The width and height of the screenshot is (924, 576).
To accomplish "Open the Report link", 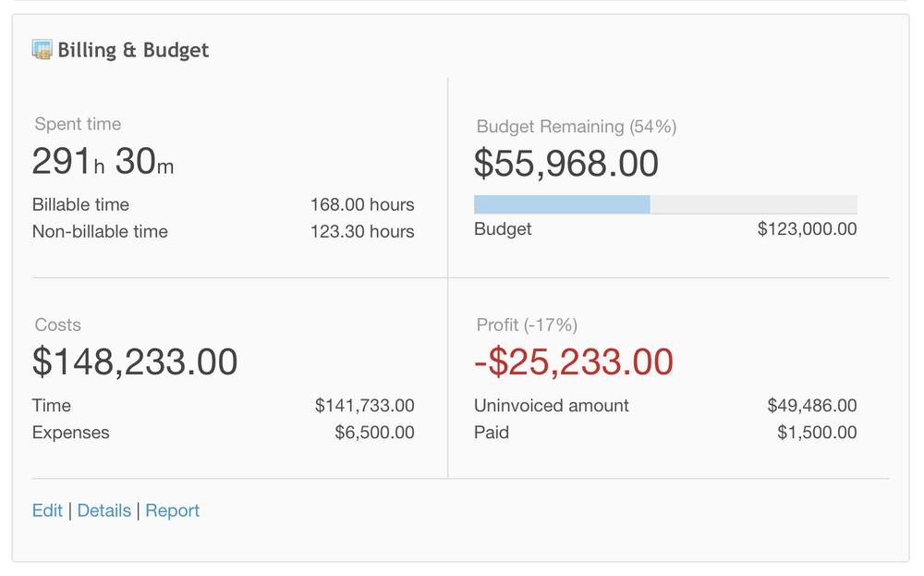I will point(173,510).
